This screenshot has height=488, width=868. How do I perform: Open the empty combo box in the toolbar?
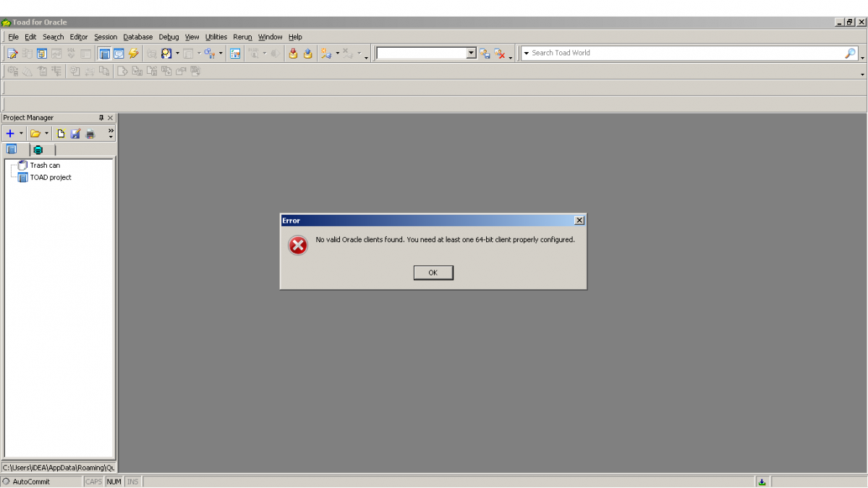(472, 53)
